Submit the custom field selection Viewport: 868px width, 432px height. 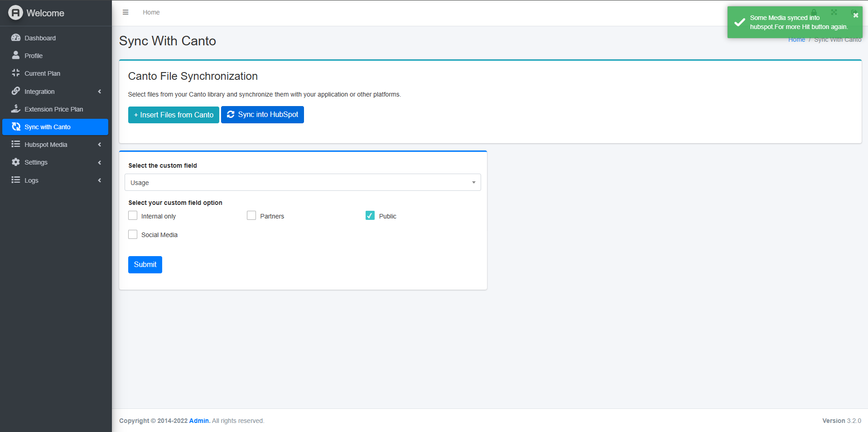pos(145,265)
